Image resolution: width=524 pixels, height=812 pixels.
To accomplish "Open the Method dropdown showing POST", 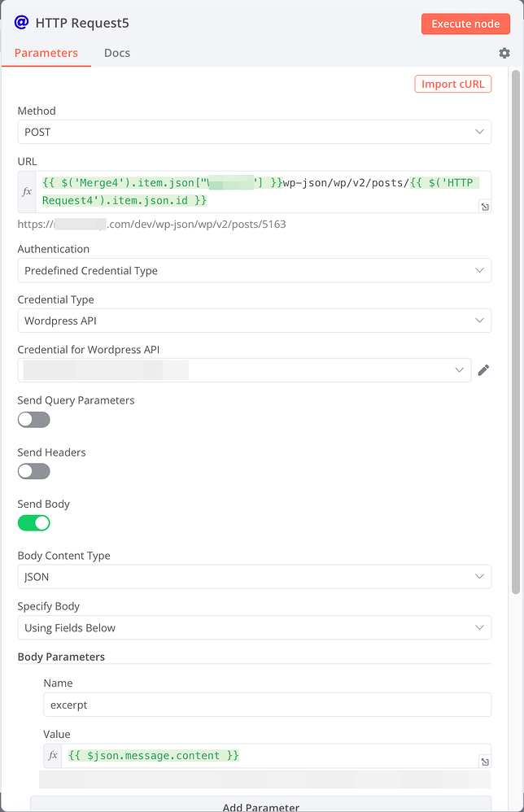I will [x=255, y=131].
